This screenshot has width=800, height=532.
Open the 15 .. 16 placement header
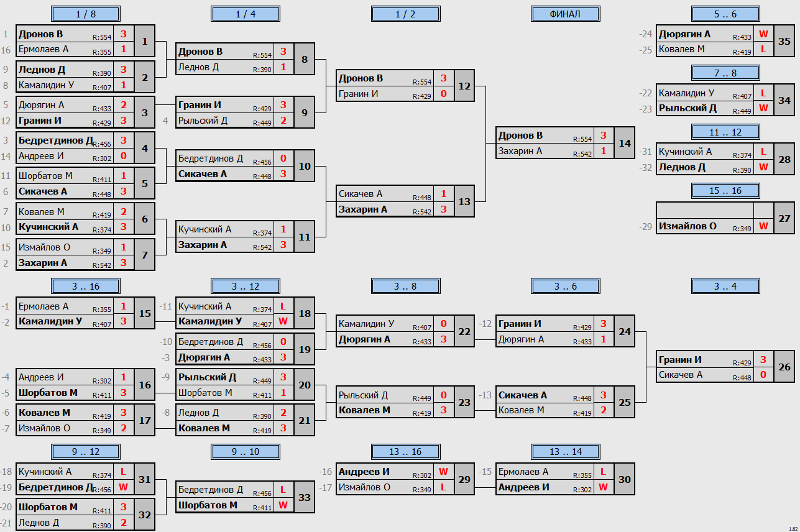point(725,191)
